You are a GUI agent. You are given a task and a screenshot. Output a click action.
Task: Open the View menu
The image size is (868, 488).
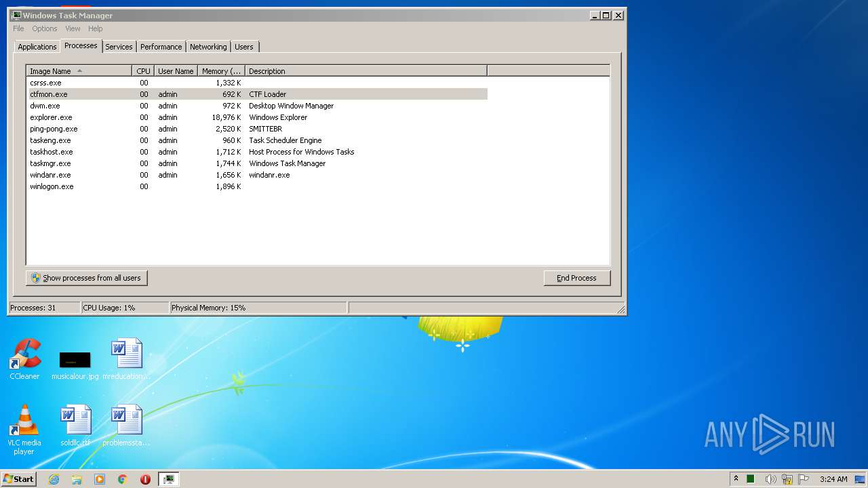[73, 28]
